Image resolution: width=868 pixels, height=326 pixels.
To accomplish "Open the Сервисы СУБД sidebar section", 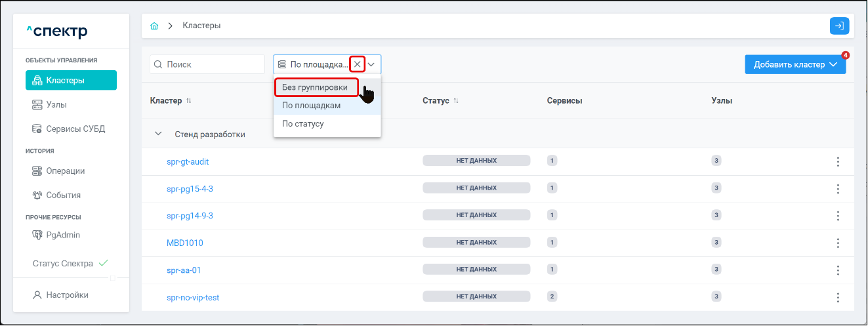I will pyautogui.click(x=75, y=129).
